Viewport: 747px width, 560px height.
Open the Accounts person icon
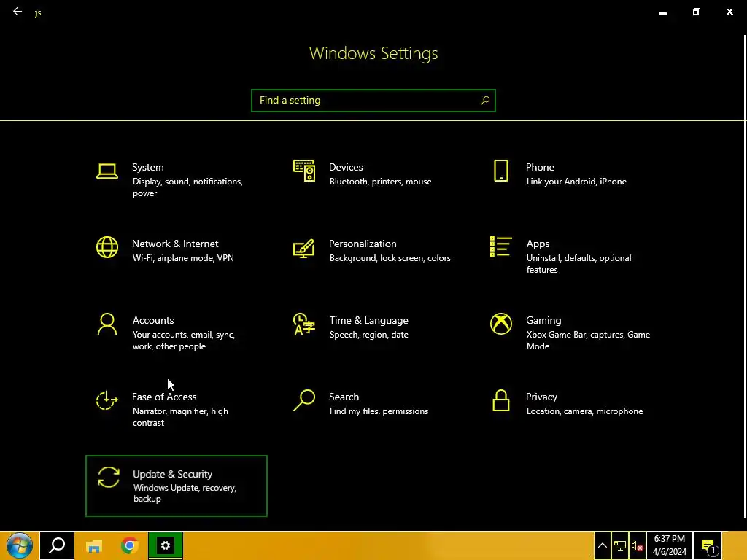107,324
